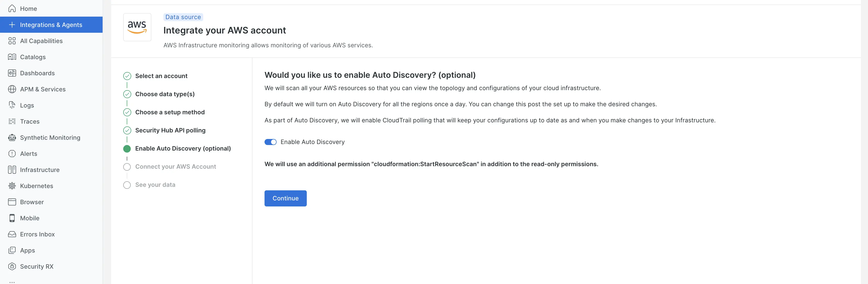Open the Errors Inbox page
This screenshot has height=284, width=868.
point(51,234)
